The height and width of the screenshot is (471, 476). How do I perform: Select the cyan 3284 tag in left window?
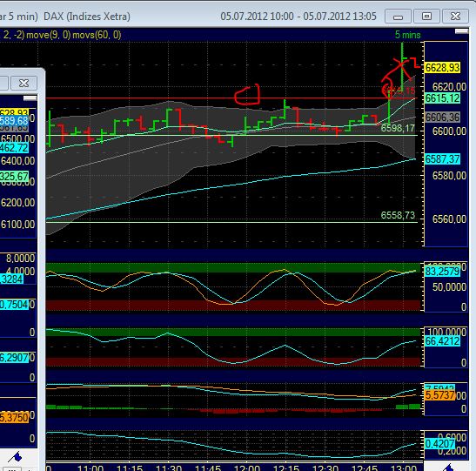11,279
